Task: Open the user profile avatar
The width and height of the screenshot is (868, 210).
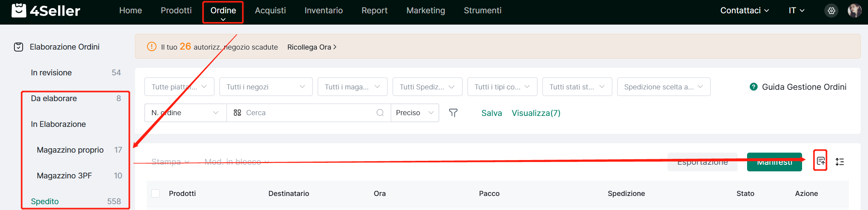Action: click(x=854, y=11)
